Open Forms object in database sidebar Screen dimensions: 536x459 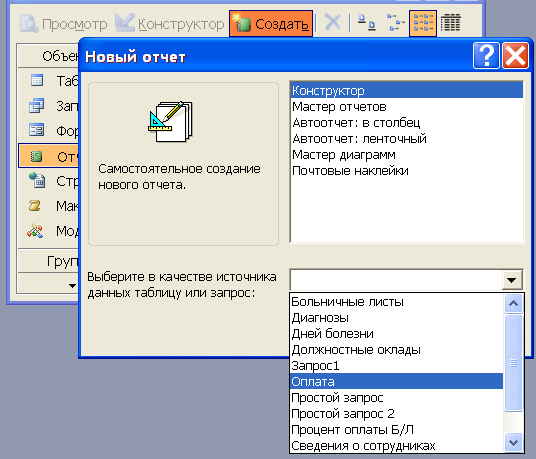(49, 131)
